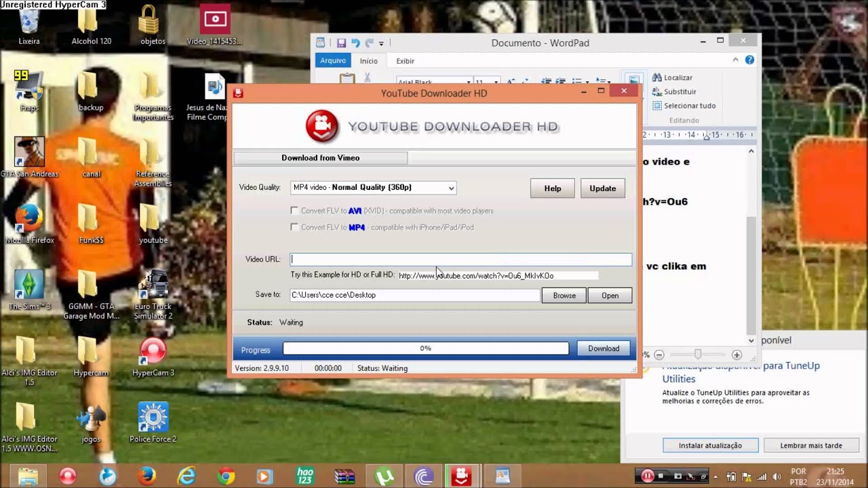Click inside the Video URL input field

(x=461, y=259)
